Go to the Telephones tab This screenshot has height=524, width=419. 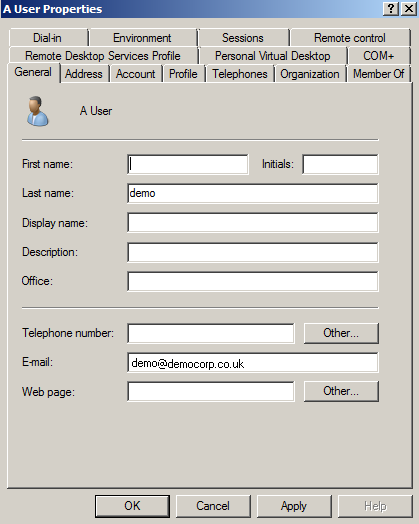(240, 74)
